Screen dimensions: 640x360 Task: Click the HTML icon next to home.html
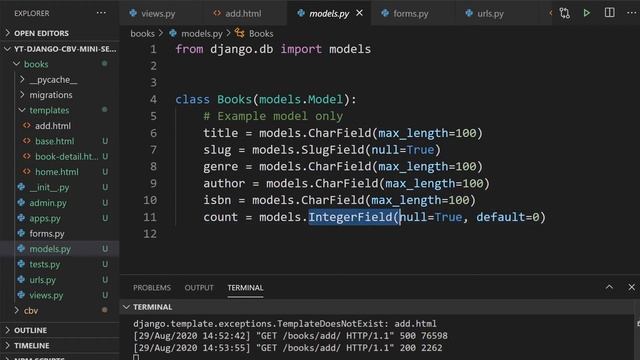27,171
